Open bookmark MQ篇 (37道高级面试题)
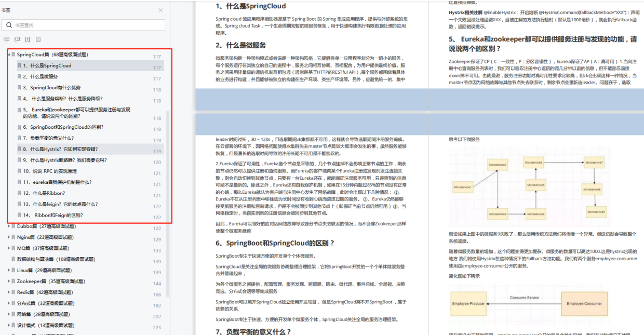The width and height of the screenshot is (644, 335). (43, 248)
